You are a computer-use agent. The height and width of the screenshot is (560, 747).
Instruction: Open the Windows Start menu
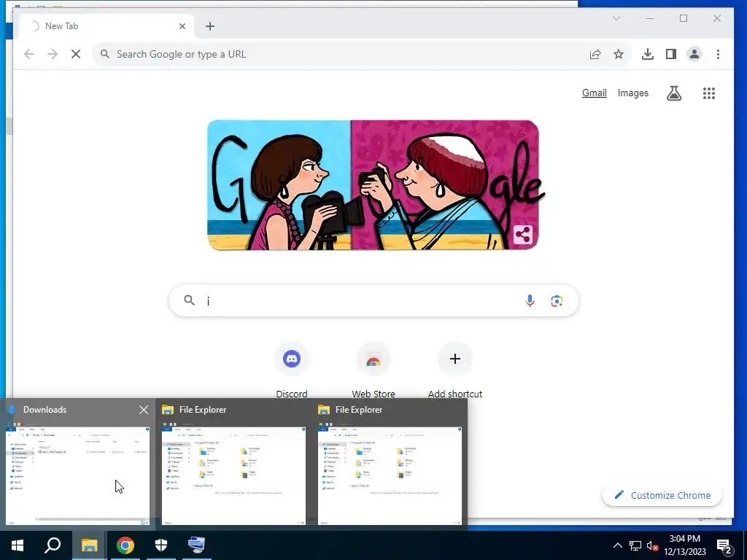pos(18,545)
